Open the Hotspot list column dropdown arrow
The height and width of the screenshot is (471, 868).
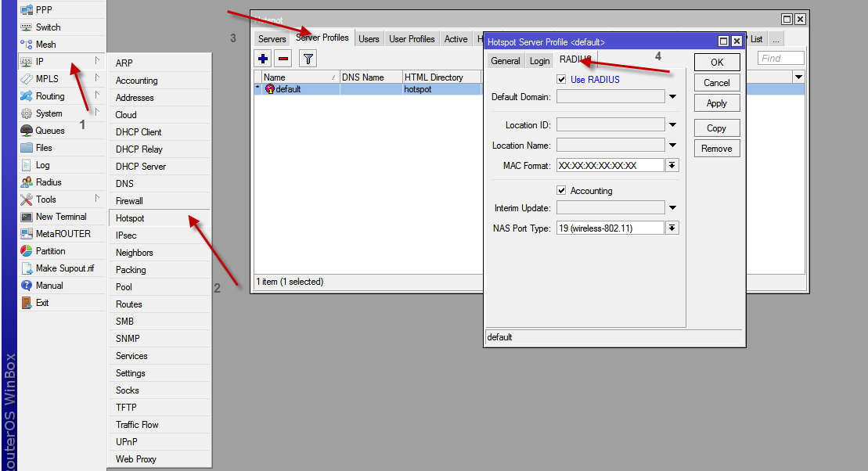tap(799, 77)
